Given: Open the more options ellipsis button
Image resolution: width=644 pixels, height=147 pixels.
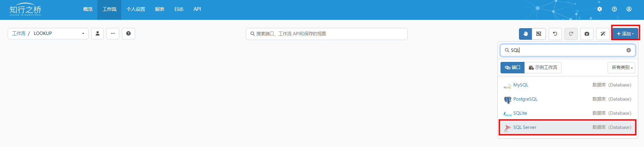Looking at the screenshot, I should point(113,34).
